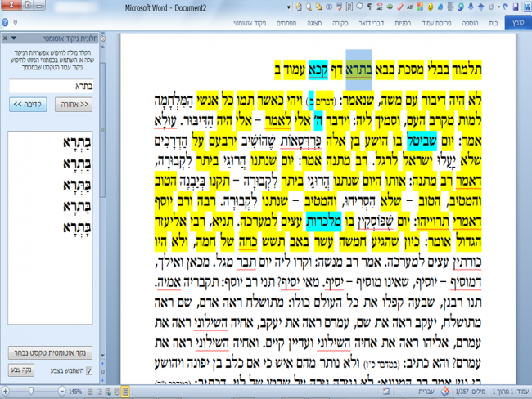The image size is (532, 399).
Task: Click the AB superscript icon
Action: [x=410, y=7]
